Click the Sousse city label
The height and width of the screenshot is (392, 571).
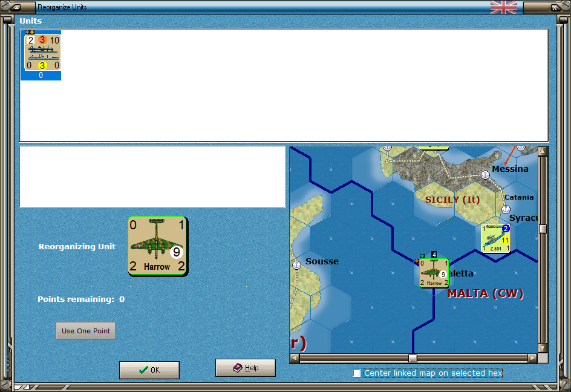(322, 261)
